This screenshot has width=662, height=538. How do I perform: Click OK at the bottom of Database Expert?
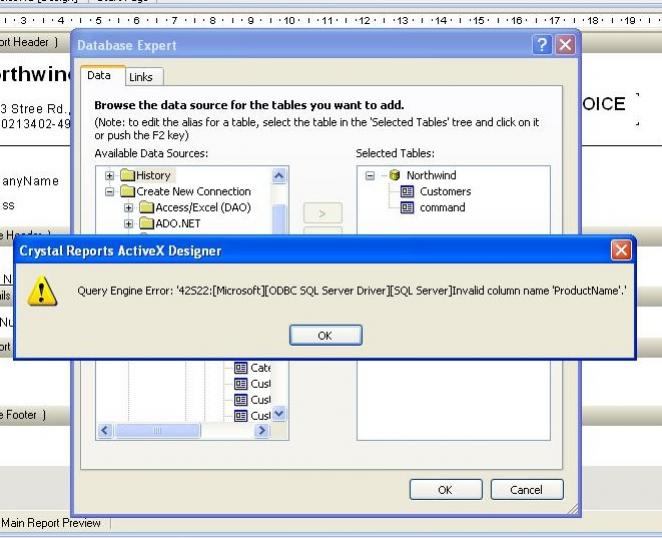(x=445, y=490)
